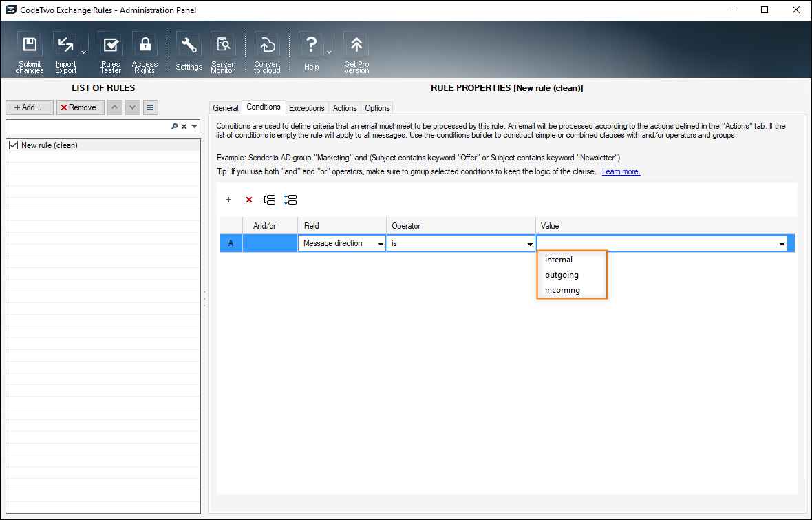Click the Field column header
Screen dimensions: 812x520
[342, 226]
